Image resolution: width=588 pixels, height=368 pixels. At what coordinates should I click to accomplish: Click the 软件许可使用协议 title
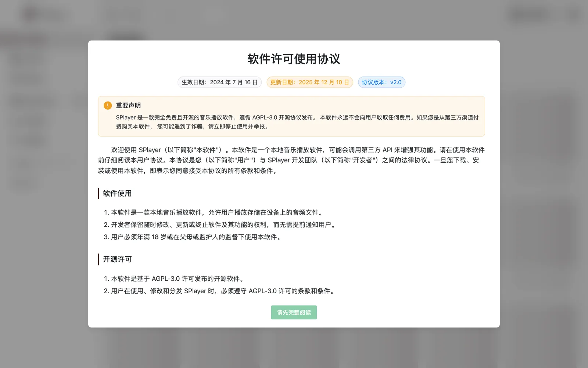click(x=294, y=59)
